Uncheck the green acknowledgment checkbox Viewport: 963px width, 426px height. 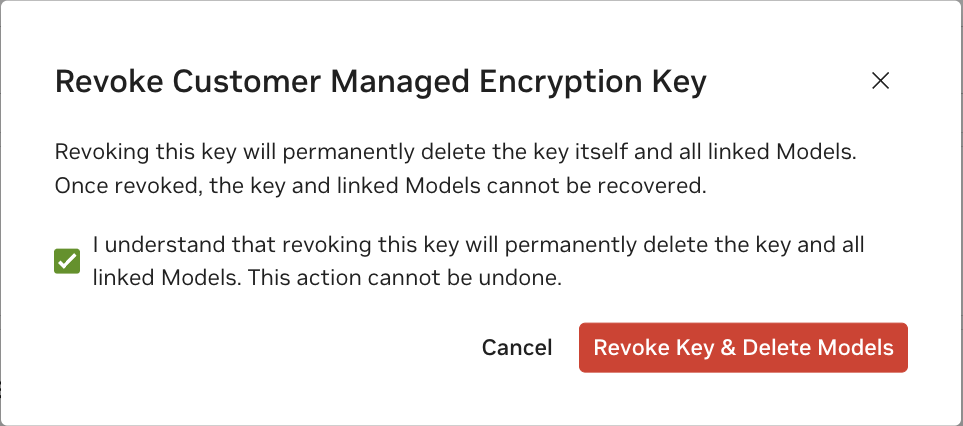[x=67, y=262]
